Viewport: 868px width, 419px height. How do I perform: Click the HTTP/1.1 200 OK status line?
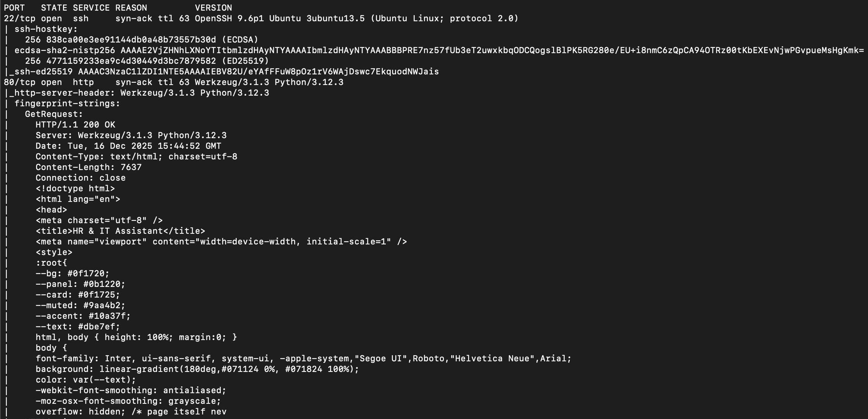pyautogui.click(x=75, y=125)
